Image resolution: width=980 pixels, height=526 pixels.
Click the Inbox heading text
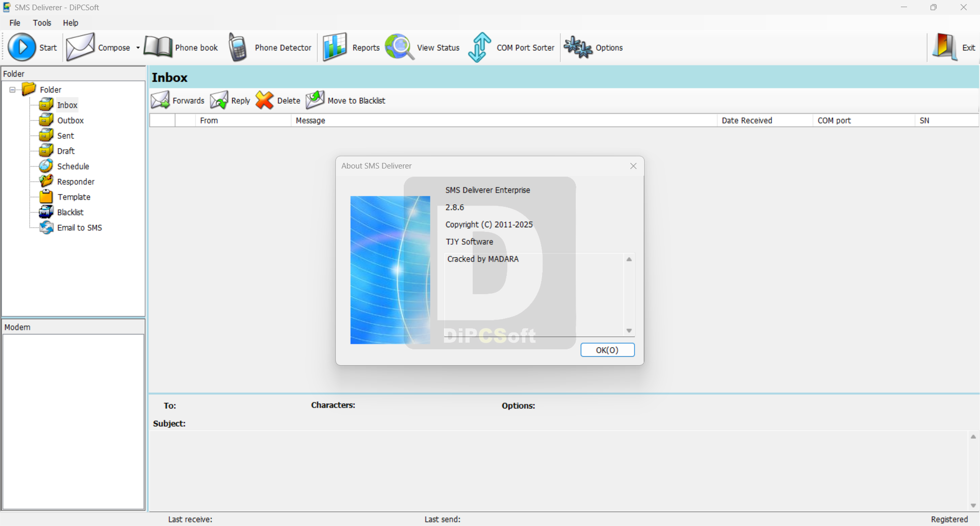[169, 78]
